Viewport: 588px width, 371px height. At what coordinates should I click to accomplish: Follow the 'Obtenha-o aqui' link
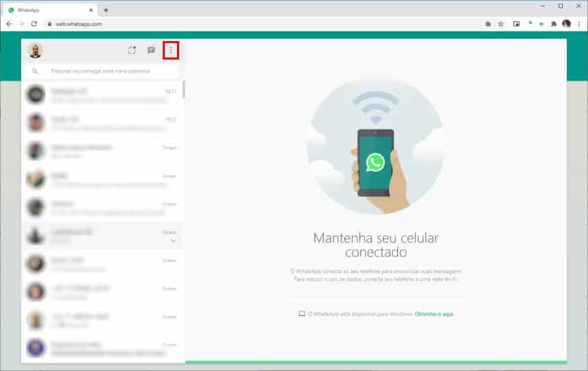pyautogui.click(x=434, y=314)
